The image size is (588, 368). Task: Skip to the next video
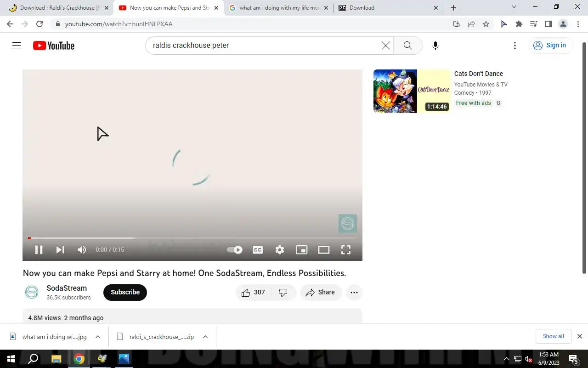pyautogui.click(x=60, y=250)
